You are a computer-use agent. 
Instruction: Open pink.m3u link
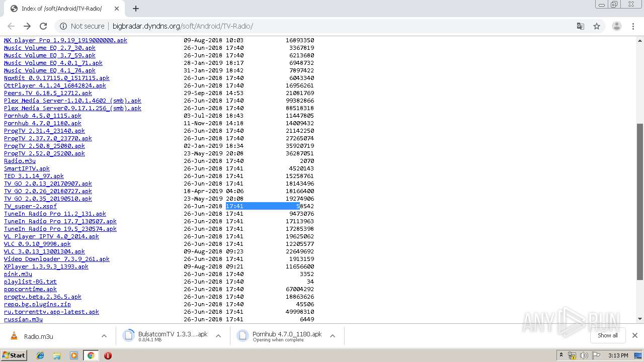pyautogui.click(x=18, y=274)
